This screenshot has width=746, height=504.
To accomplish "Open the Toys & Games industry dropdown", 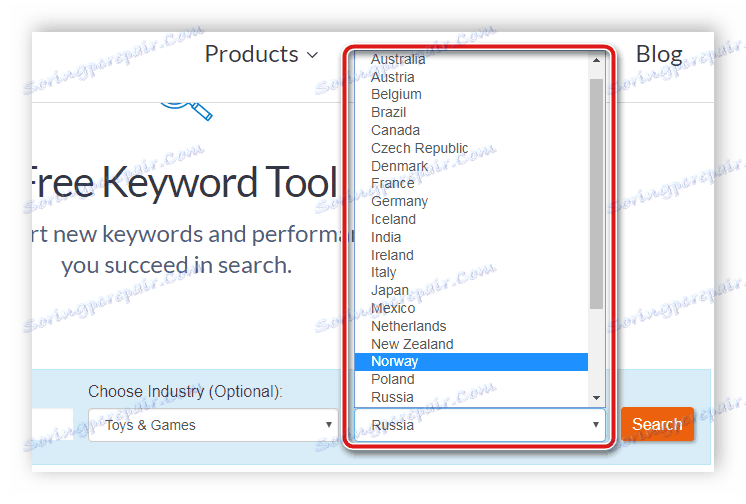I will pyautogui.click(x=213, y=425).
